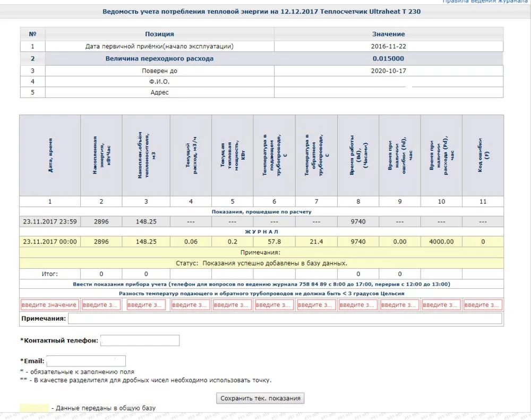The height and width of the screenshot is (420, 531).
Task: Click the input for error time Fd (column 9)
Action: [x=399, y=305]
